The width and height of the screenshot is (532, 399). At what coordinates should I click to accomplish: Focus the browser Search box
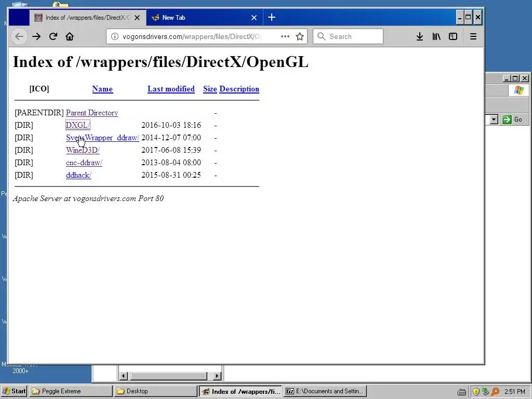coord(348,36)
